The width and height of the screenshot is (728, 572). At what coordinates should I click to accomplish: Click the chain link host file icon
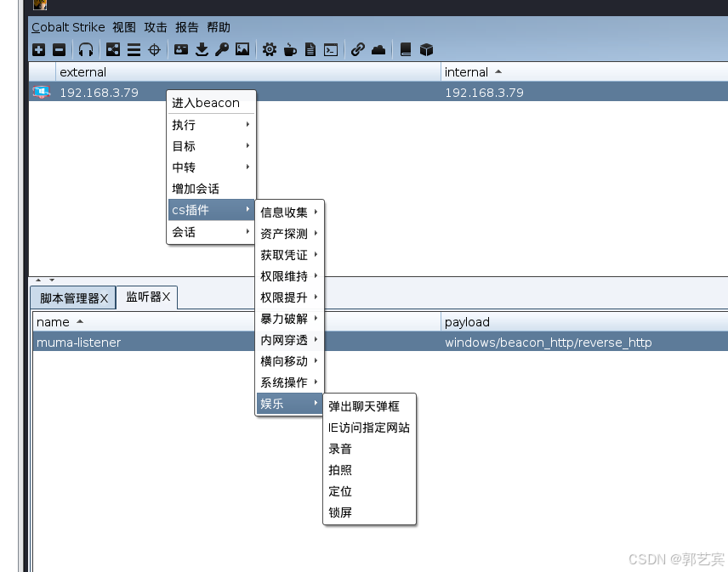point(357,49)
